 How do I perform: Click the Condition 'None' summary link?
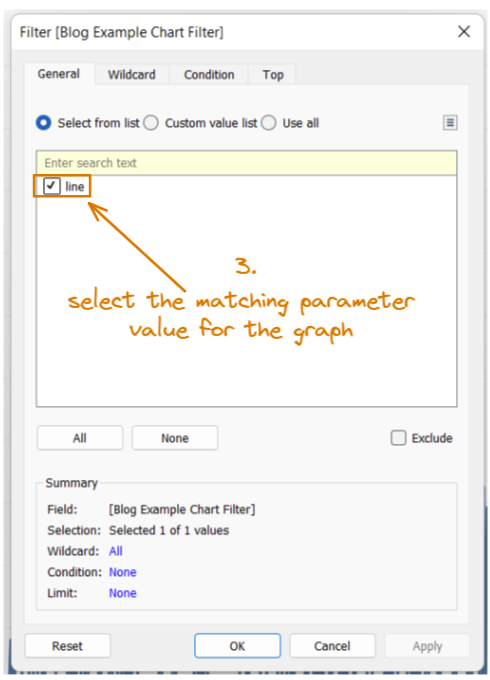point(123,572)
